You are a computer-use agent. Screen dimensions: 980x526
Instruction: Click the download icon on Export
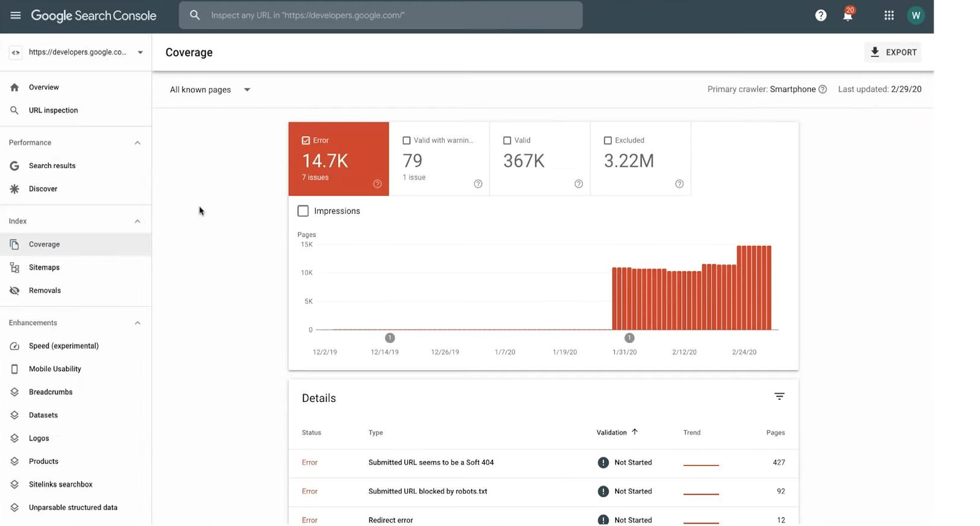pos(875,52)
